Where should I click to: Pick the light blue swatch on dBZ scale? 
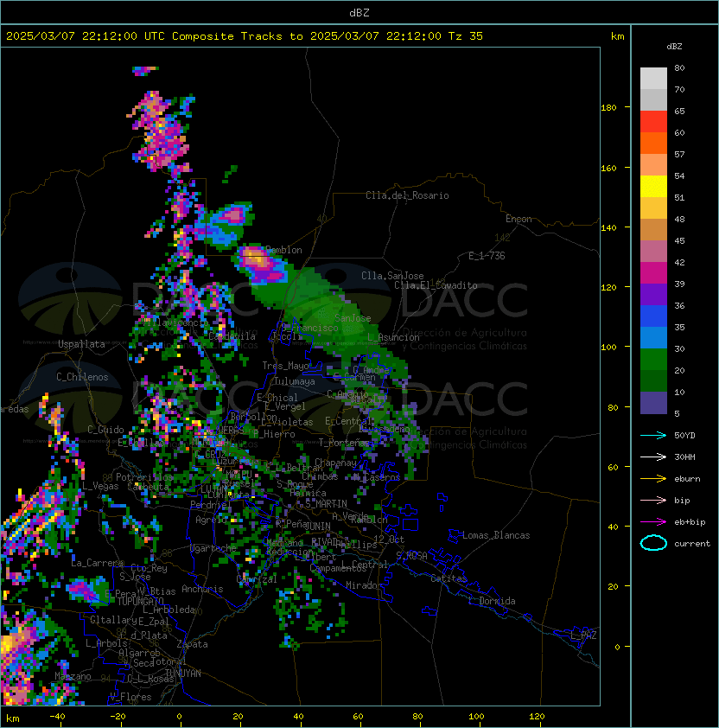653,337
